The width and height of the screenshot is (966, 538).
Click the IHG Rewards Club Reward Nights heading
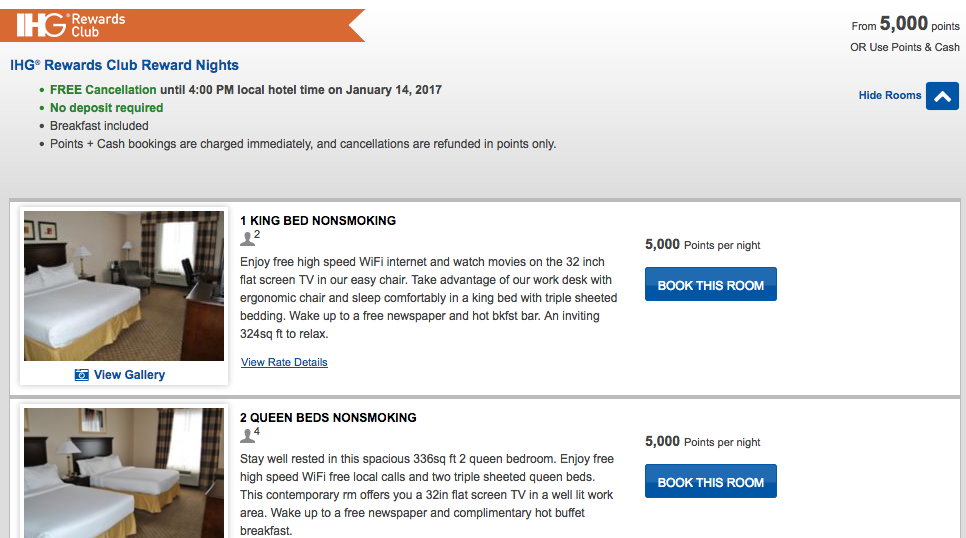click(124, 65)
